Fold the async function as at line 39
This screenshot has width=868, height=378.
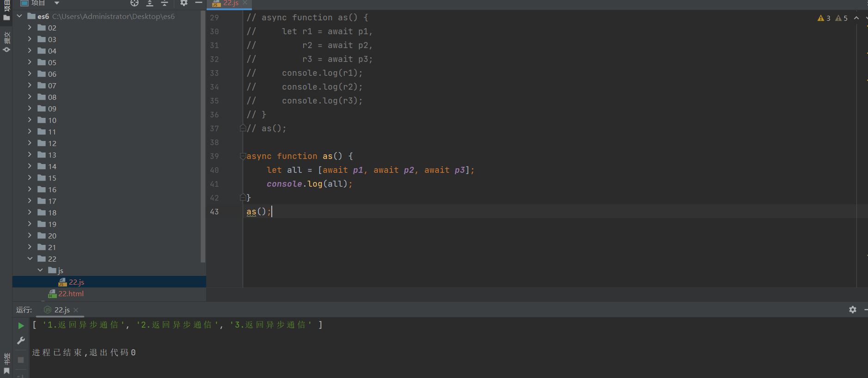243,156
